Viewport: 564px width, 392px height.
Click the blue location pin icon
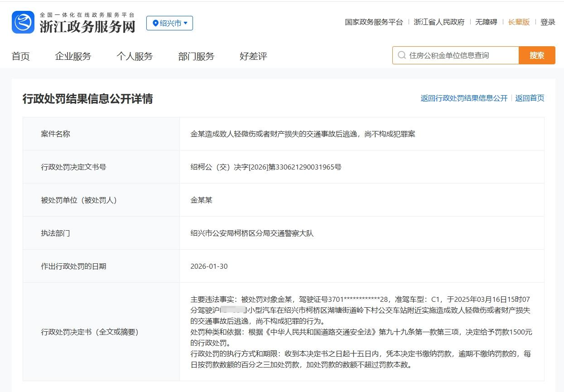click(154, 24)
